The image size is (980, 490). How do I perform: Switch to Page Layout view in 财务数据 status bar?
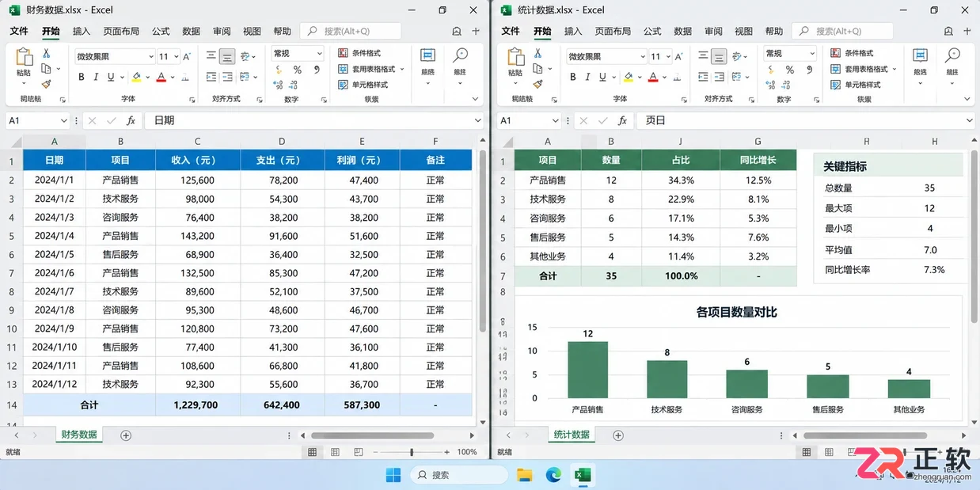336,452
